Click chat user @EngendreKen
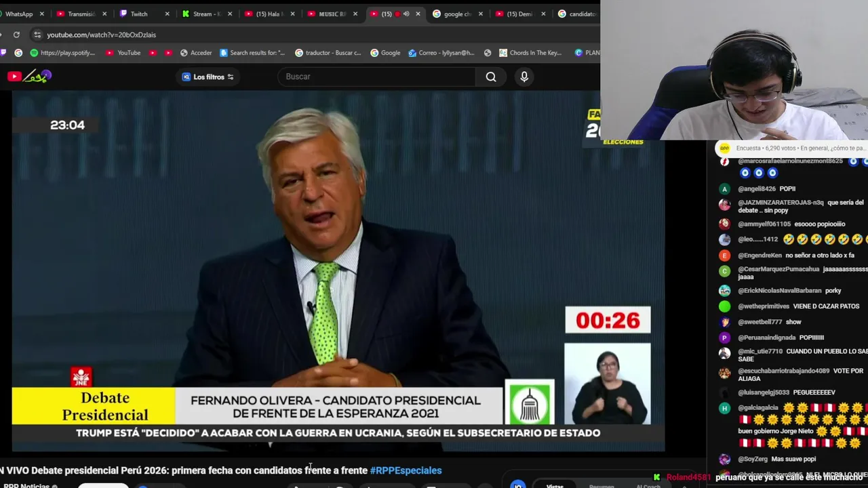This screenshot has width=868, height=488. click(760, 256)
